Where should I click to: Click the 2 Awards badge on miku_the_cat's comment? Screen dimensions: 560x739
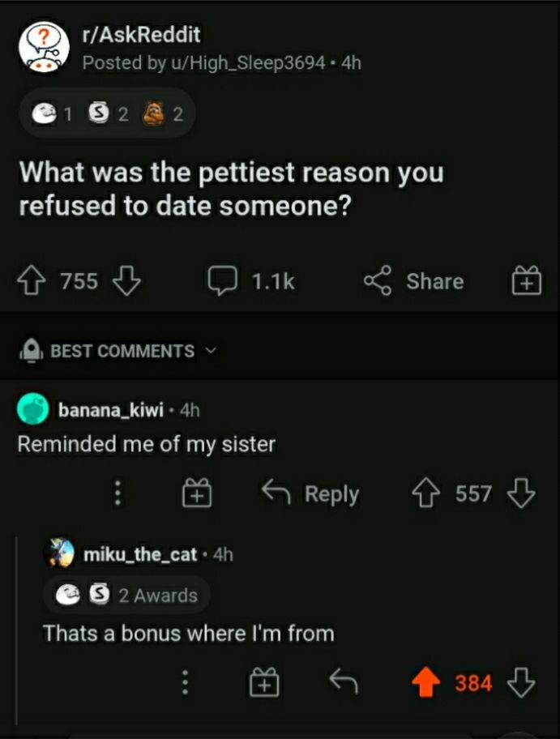[126, 595]
